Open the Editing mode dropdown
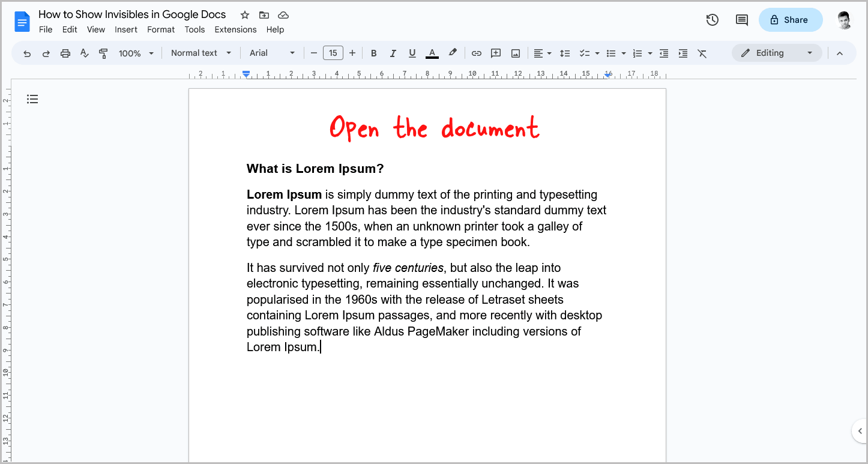 point(777,53)
